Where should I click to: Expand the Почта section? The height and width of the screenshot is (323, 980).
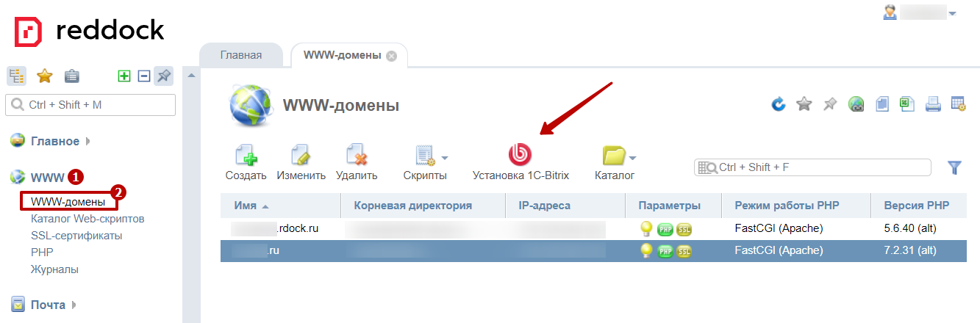click(47, 305)
